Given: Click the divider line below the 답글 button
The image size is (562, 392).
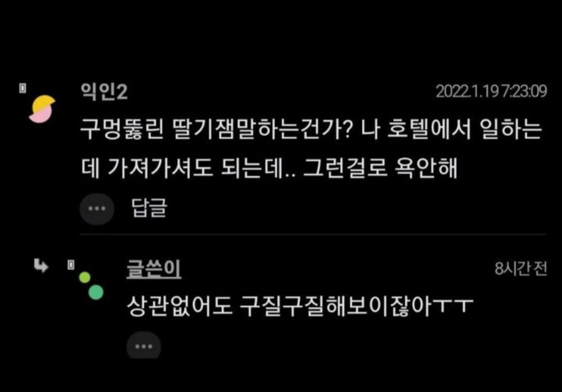Looking at the screenshot, I should click(313, 234).
